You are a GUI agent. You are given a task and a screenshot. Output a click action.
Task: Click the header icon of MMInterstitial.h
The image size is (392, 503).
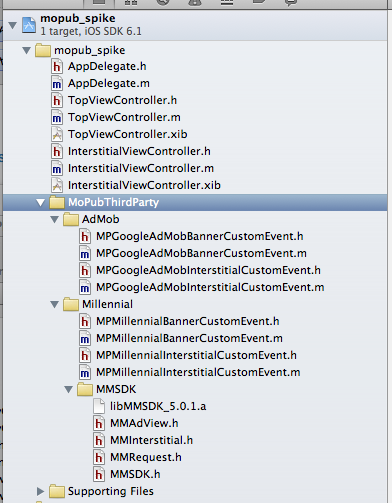pos(99,440)
